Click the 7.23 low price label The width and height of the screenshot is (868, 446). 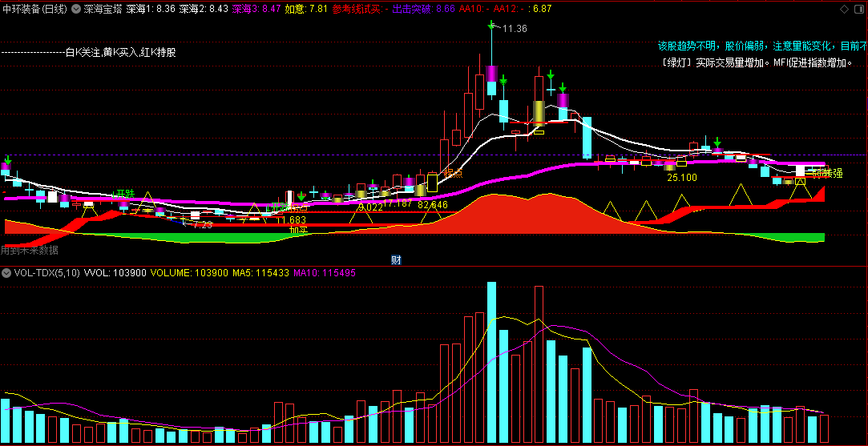click(x=202, y=225)
